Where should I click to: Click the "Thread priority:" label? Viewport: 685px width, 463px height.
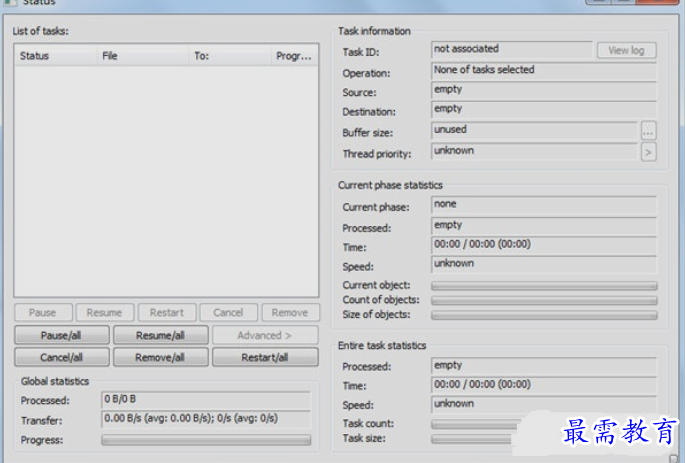pos(377,154)
